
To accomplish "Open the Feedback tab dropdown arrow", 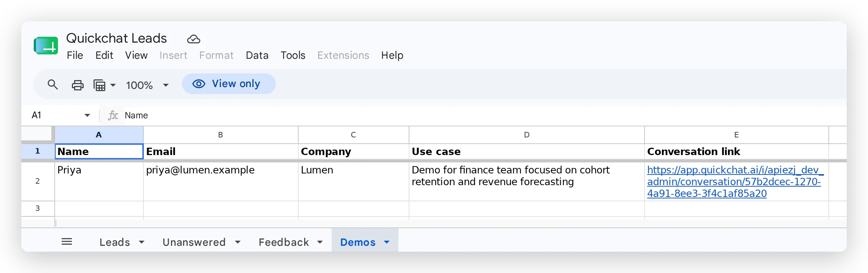I will (x=320, y=242).
